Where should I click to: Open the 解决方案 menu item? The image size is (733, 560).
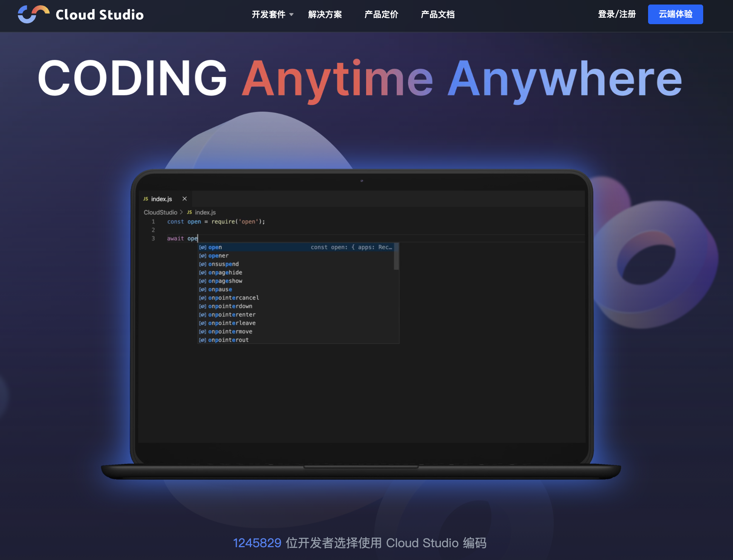click(325, 15)
